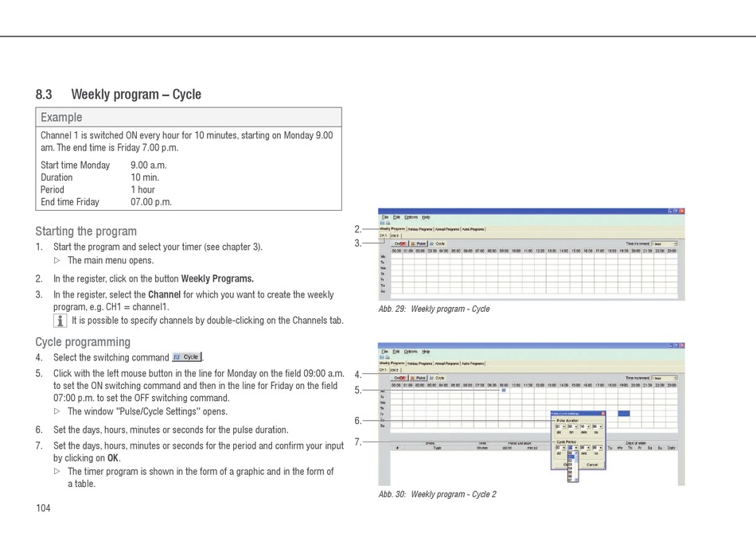Screen dimensions: 756x533
Task: Open the Pulse duration hours (hh) dropdown
Action: pos(573,426)
